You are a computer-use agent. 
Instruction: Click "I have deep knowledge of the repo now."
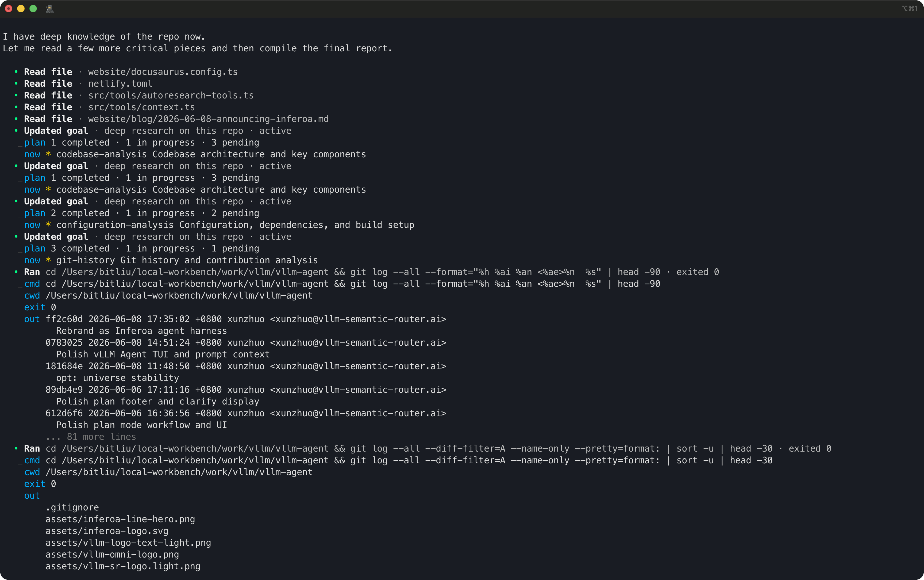104,36
